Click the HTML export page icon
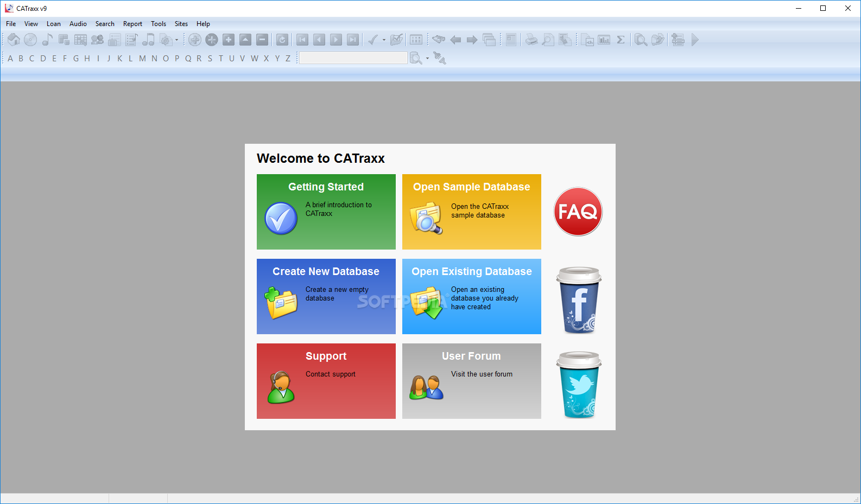Screen dimensions: 861x504 [x=587, y=40]
